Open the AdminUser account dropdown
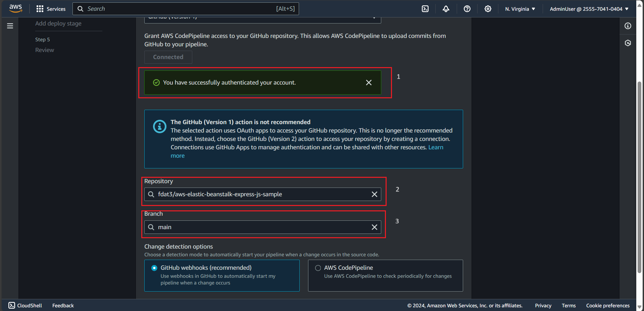The width and height of the screenshot is (644, 311). pos(589,9)
